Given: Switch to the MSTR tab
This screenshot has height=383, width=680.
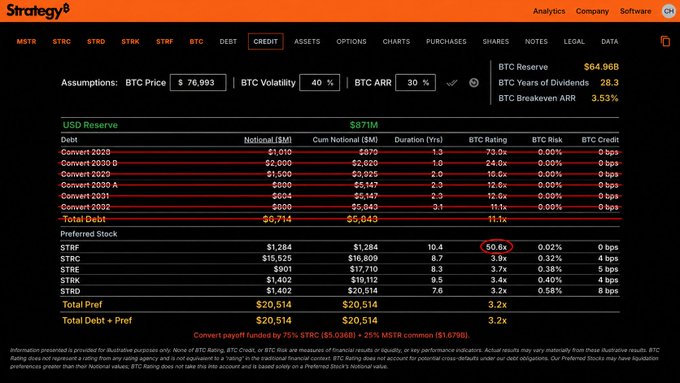Looking at the screenshot, I should 26,42.
